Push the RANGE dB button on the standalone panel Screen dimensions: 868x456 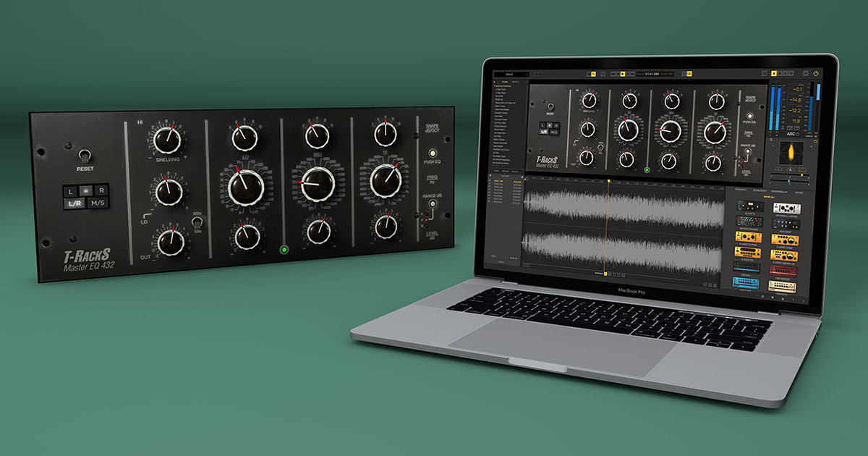click(x=432, y=205)
